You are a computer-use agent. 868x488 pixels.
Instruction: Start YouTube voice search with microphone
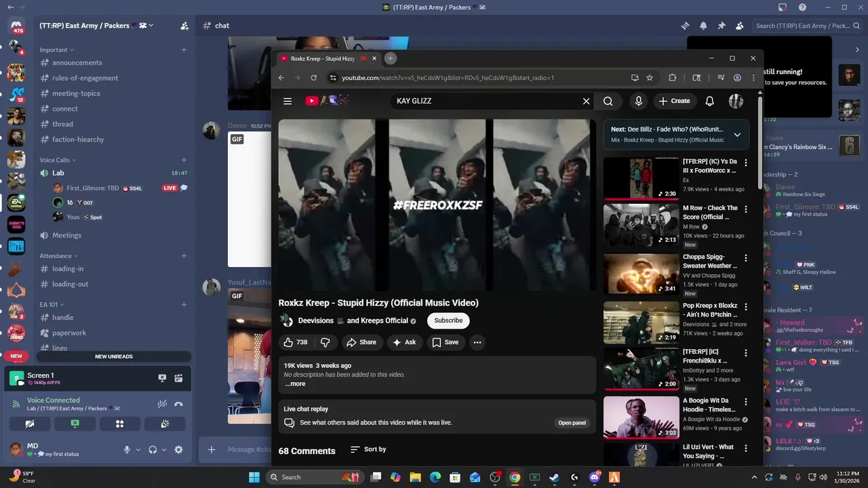coord(638,101)
